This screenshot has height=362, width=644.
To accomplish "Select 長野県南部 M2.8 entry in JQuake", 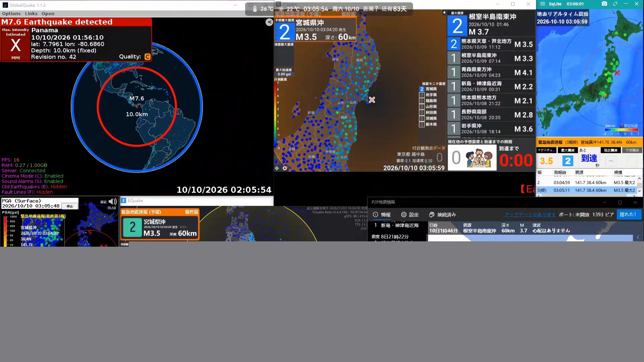I will [x=491, y=114].
